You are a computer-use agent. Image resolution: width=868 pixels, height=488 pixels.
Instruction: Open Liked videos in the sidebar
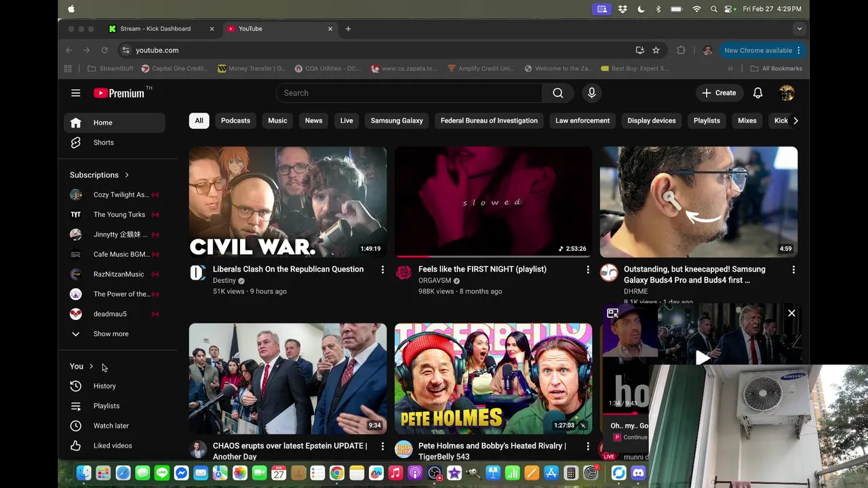click(x=114, y=445)
